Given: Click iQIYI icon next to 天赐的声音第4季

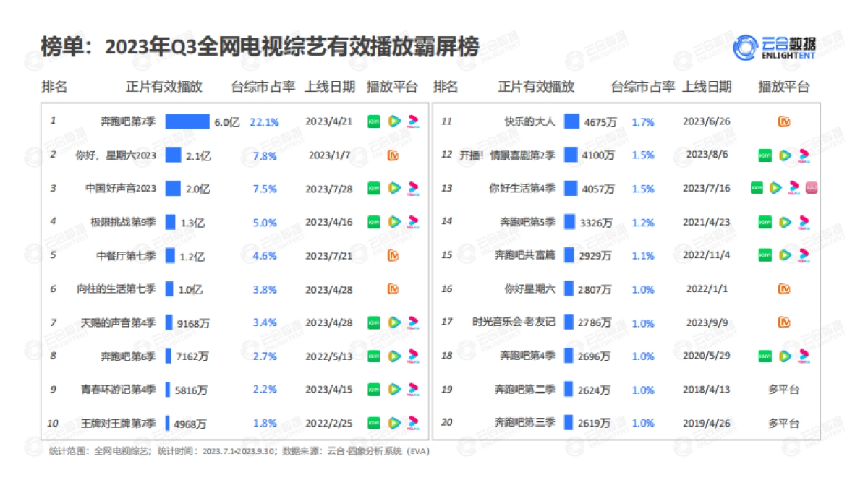Looking at the screenshot, I should tap(373, 322).
